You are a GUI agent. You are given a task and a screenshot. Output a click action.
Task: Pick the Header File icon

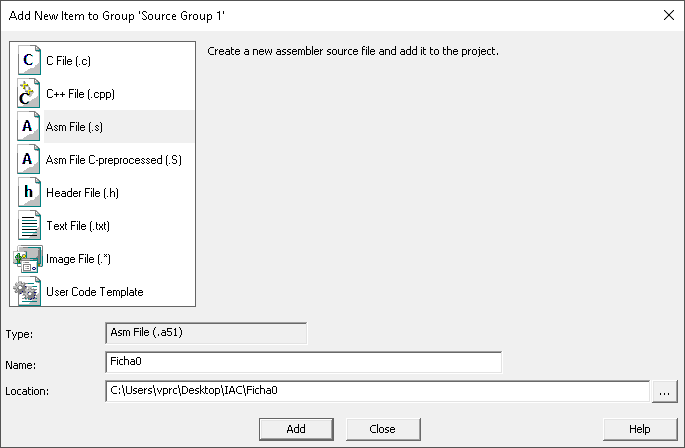(x=29, y=192)
